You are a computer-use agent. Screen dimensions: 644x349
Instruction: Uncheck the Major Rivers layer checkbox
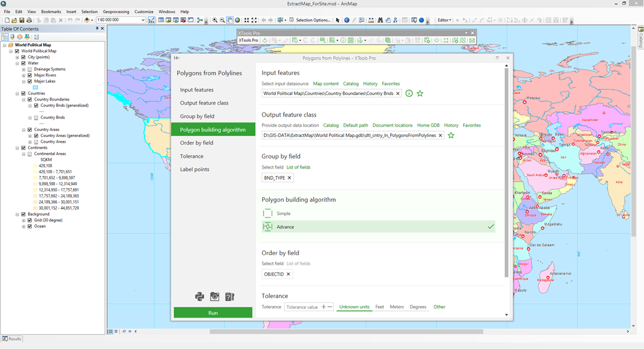30,75
